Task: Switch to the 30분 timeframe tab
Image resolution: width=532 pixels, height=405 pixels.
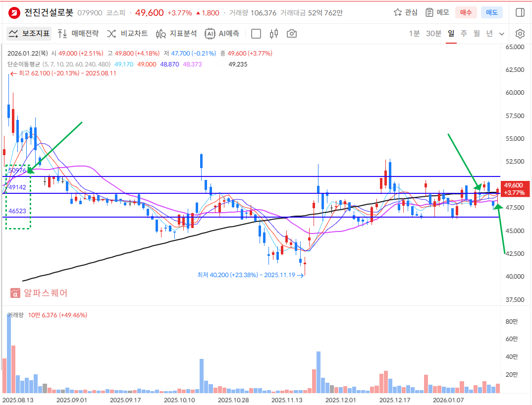Action: click(x=433, y=34)
